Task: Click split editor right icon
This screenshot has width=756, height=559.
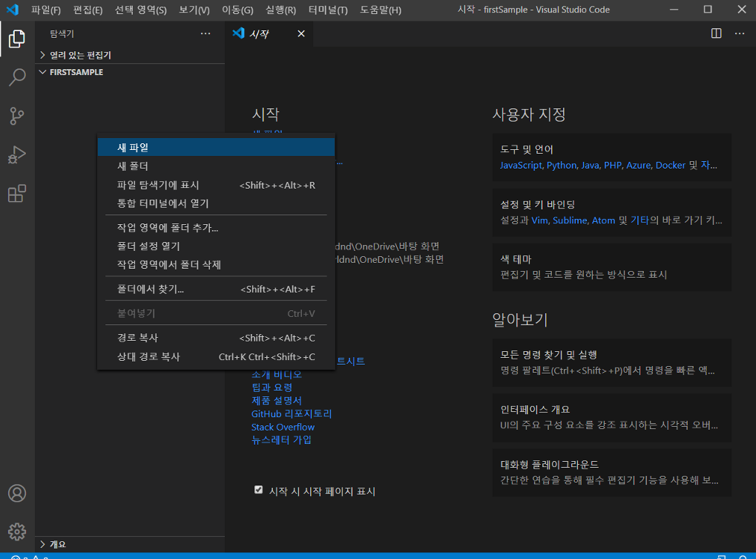Action: coord(716,33)
